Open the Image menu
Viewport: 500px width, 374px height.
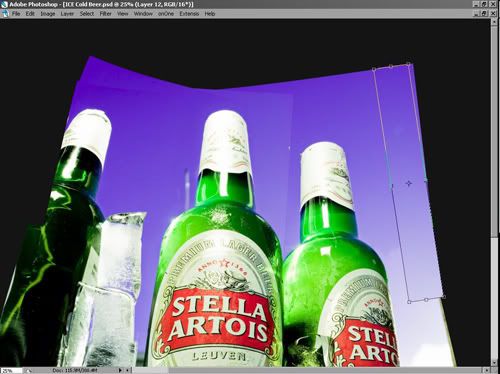coord(48,14)
